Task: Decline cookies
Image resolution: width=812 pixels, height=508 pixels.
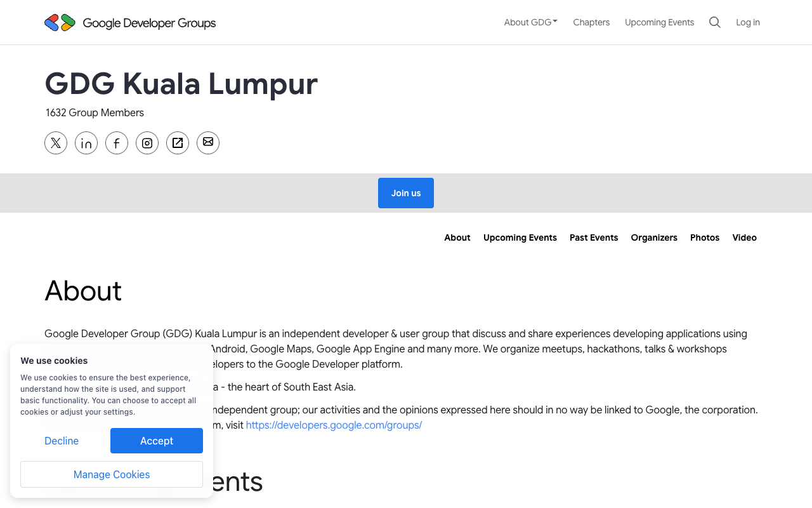Action: (x=62, y=441)
